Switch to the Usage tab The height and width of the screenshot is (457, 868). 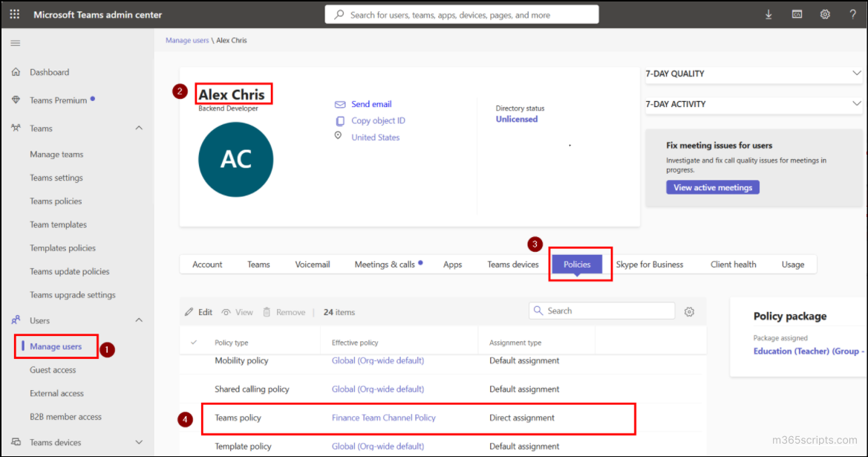(793, 265)
